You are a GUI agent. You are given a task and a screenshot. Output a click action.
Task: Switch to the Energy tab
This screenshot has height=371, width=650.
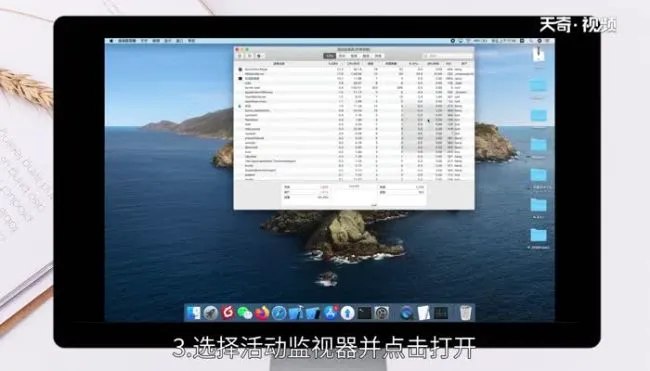point(354,56)
